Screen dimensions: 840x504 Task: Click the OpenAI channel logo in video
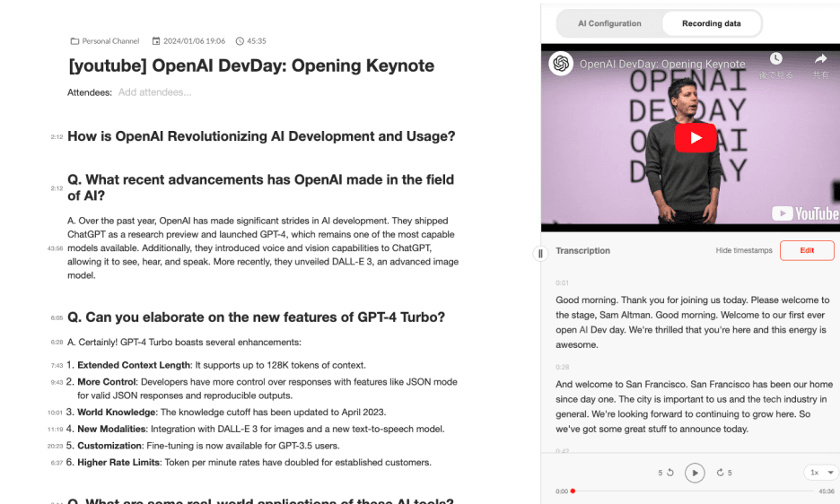pyautogui.click(x=561, y=64)
